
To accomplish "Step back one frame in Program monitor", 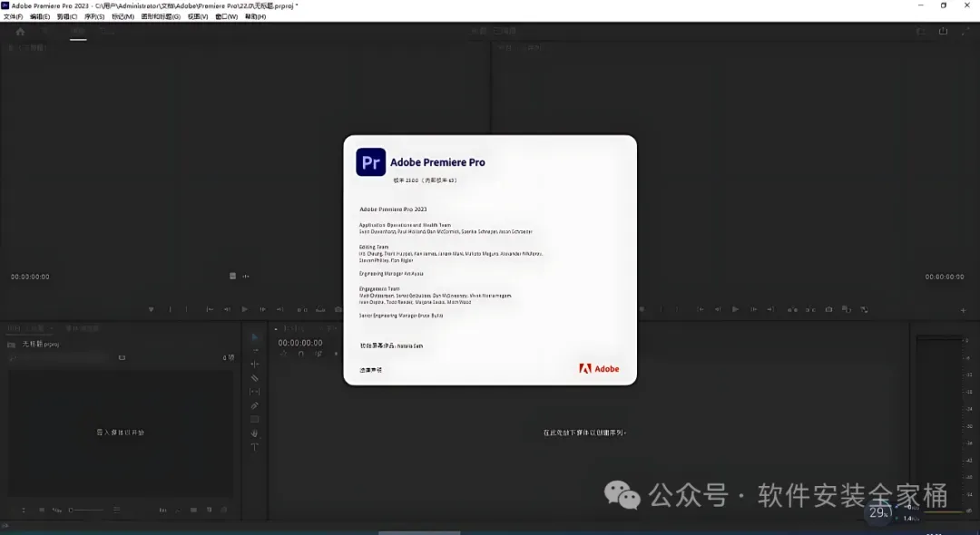I will (718, 309).
